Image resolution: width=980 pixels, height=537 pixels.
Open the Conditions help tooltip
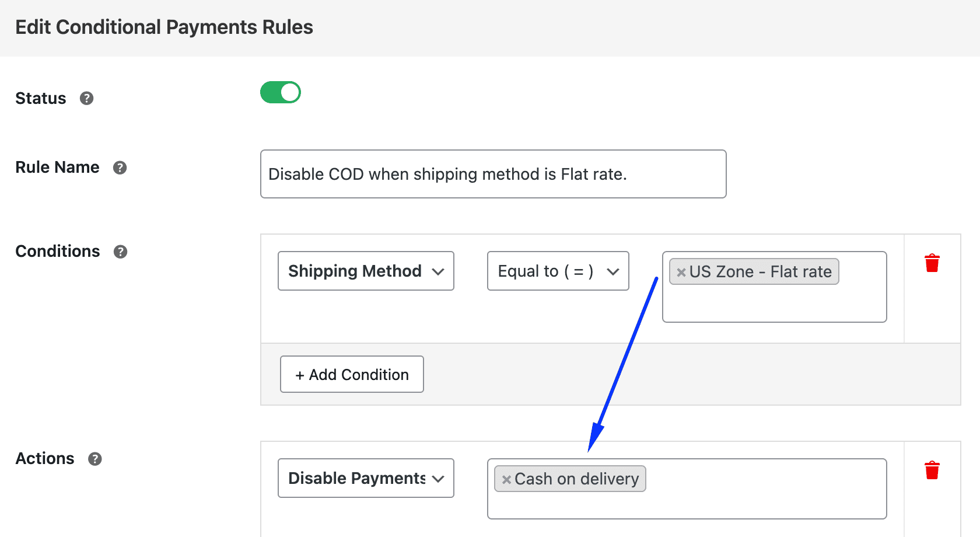click(120, 252)
